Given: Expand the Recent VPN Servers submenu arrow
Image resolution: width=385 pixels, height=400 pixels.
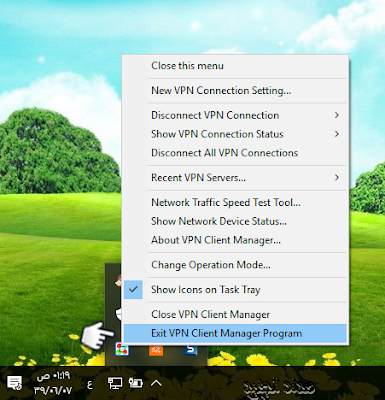Looking at the screenshot, I should (337, 177).
